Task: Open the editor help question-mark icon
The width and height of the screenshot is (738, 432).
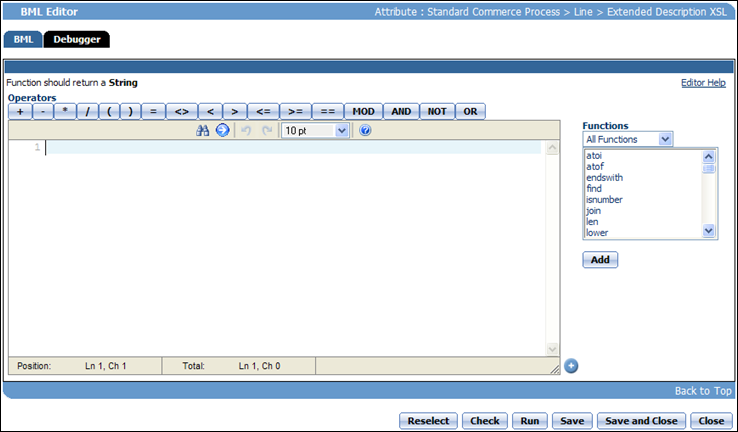Action: coord(365,130)
